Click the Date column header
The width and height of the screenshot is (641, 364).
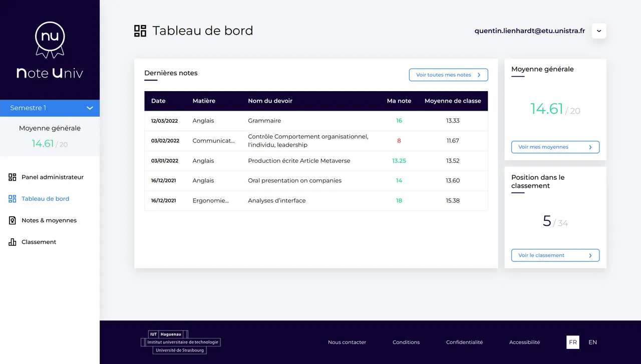click(158, 101)
